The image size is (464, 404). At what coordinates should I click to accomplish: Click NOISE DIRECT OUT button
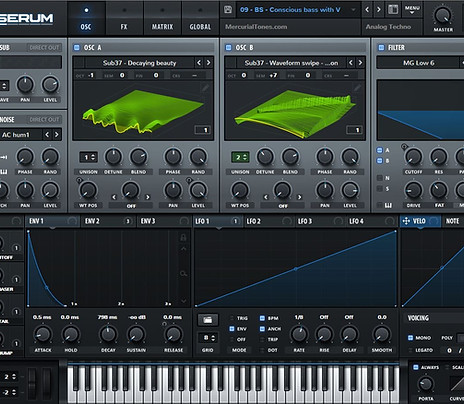coord(44,119)
